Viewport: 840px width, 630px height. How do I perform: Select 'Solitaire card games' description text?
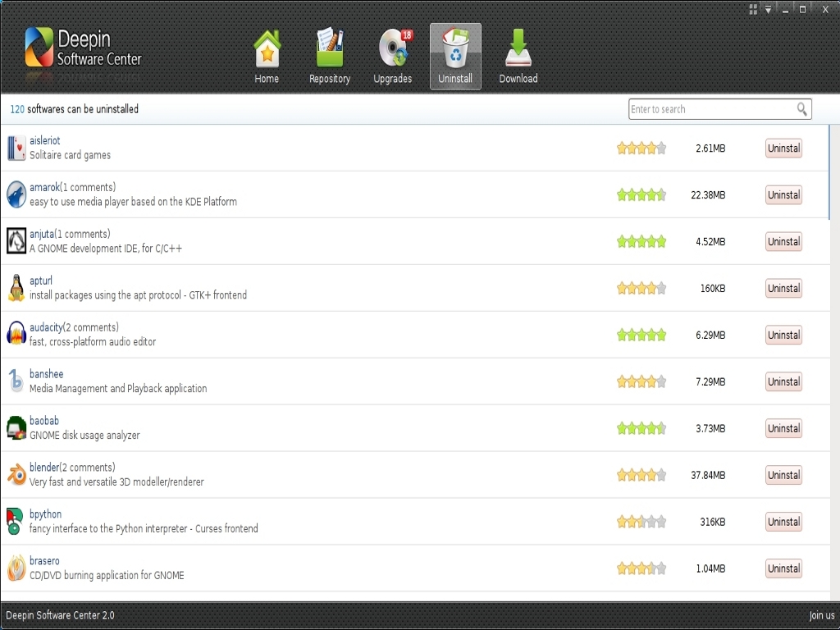click(71, 155)
